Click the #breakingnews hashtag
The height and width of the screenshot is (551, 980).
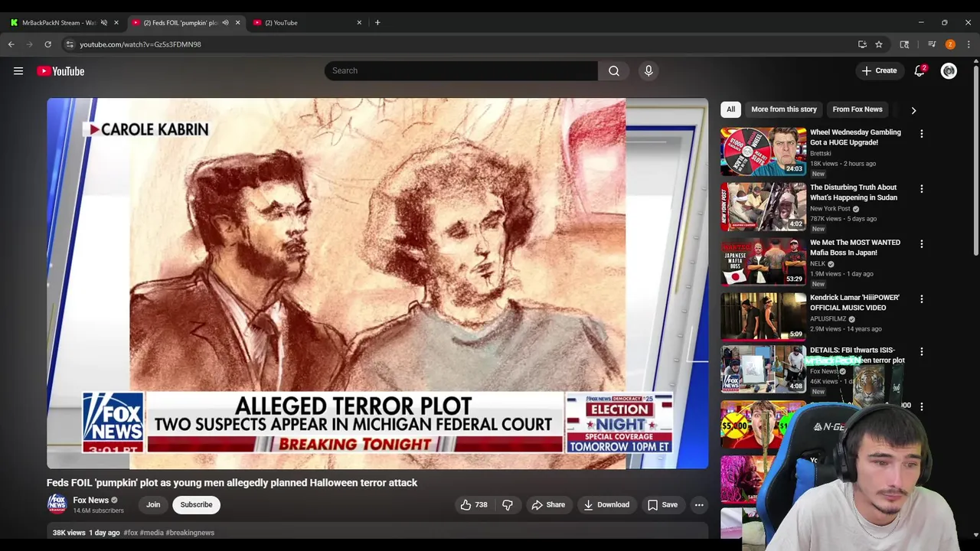click(190, 533)
